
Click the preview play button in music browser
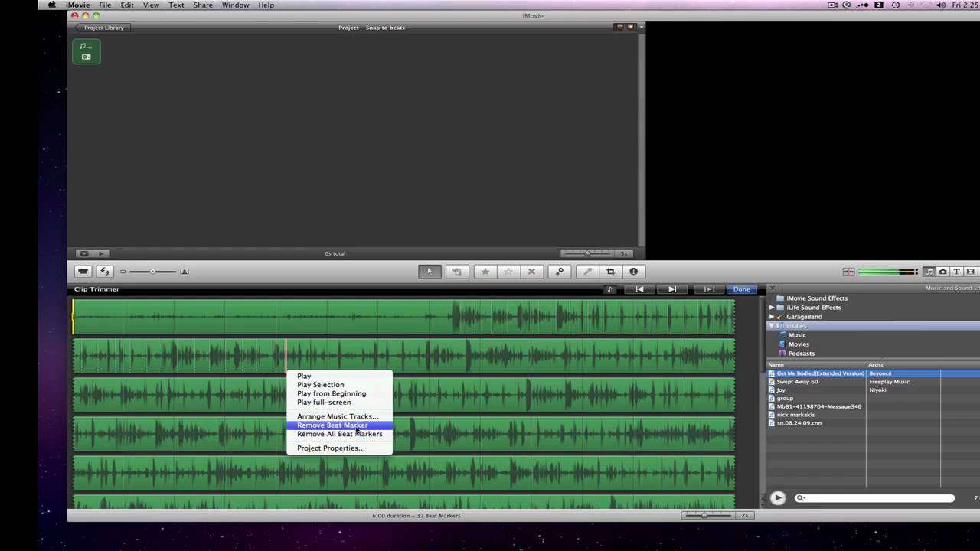(x=778, y=498)
